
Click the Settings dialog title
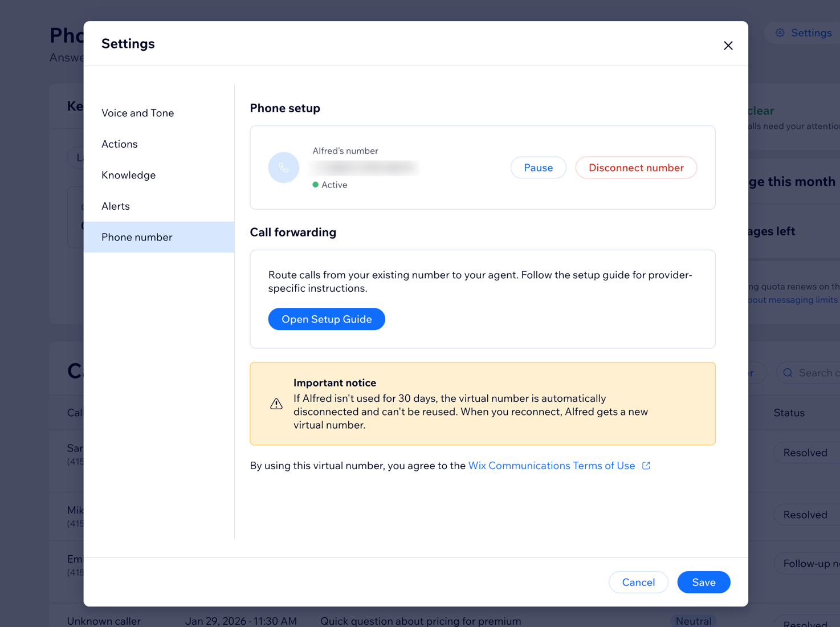click(x=128, y=44)
